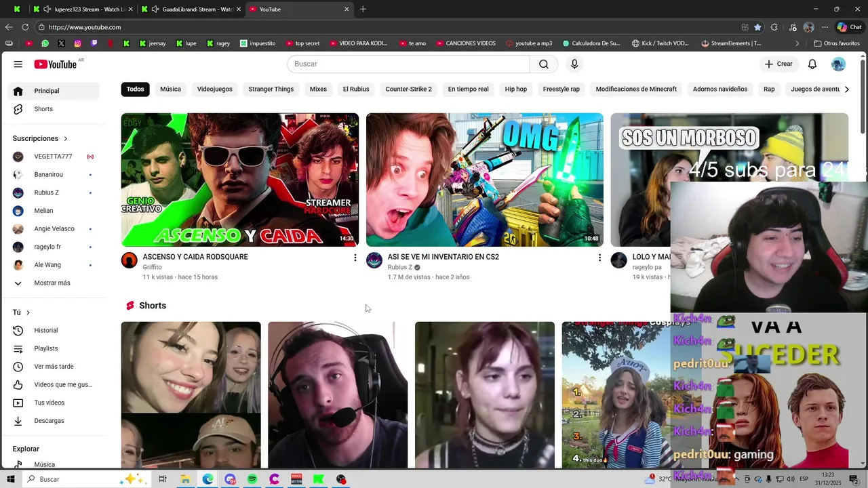Expand the Suscripciones section header
The height and width of the screenshot is (488, 868).
point(41,138)
